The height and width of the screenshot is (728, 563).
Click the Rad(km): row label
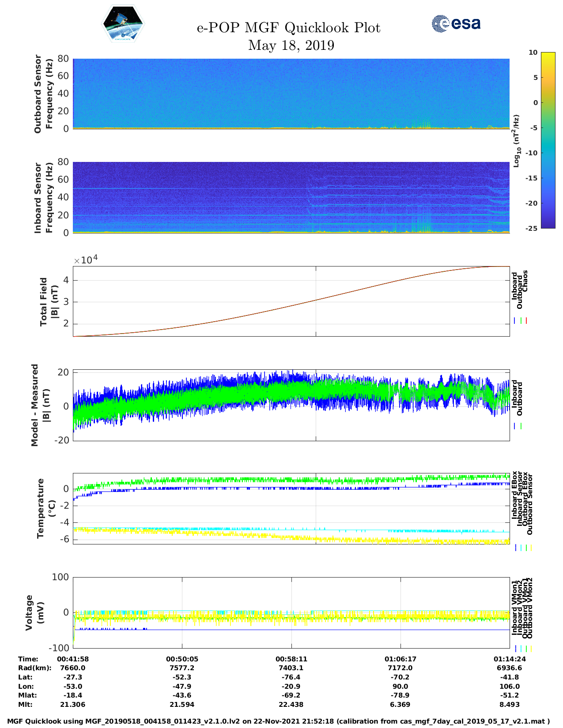34,668
